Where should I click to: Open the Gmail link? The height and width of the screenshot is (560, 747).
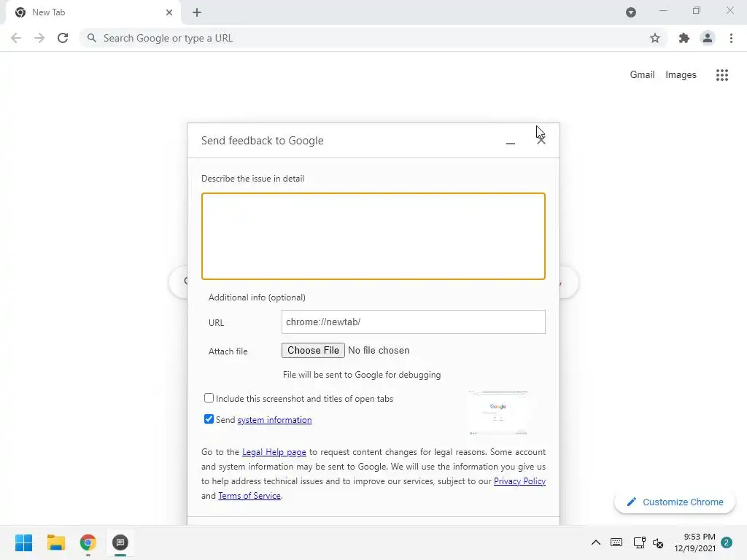(x=642, y=75)
